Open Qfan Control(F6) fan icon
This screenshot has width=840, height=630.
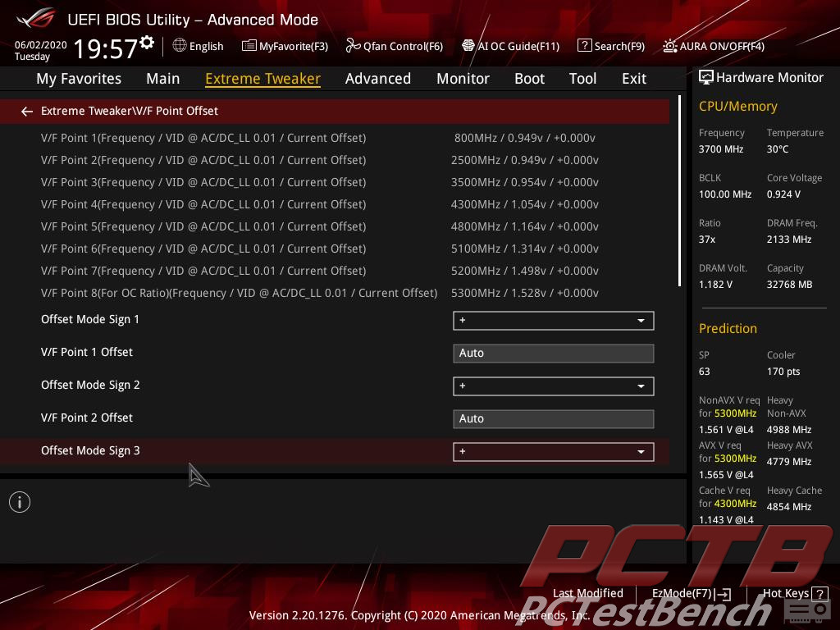(353, 46)
